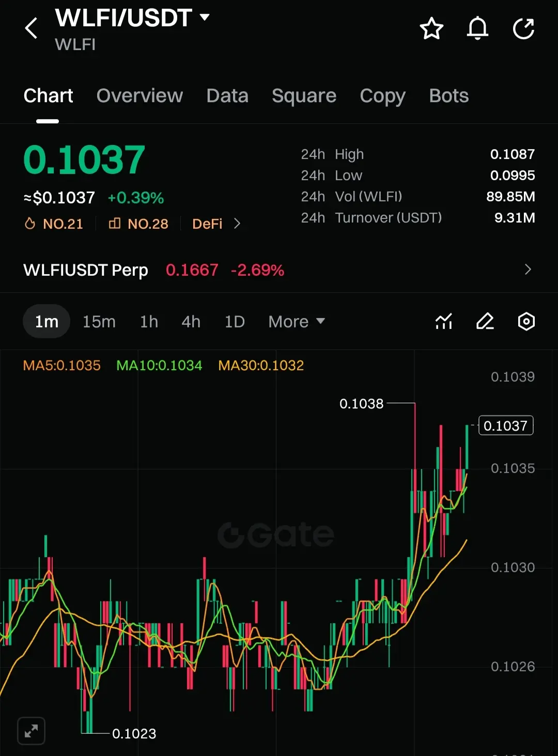558x756 pixels.
Task: Tap the Perp change -2.69%
Action: pos(257,270)
